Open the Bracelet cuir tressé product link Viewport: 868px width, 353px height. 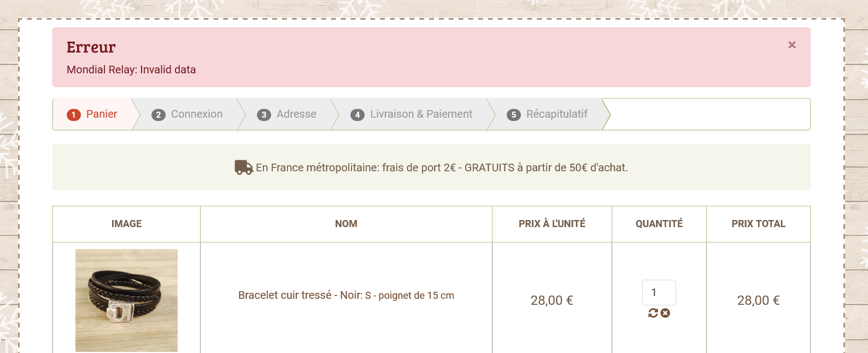tap(346, 296)
